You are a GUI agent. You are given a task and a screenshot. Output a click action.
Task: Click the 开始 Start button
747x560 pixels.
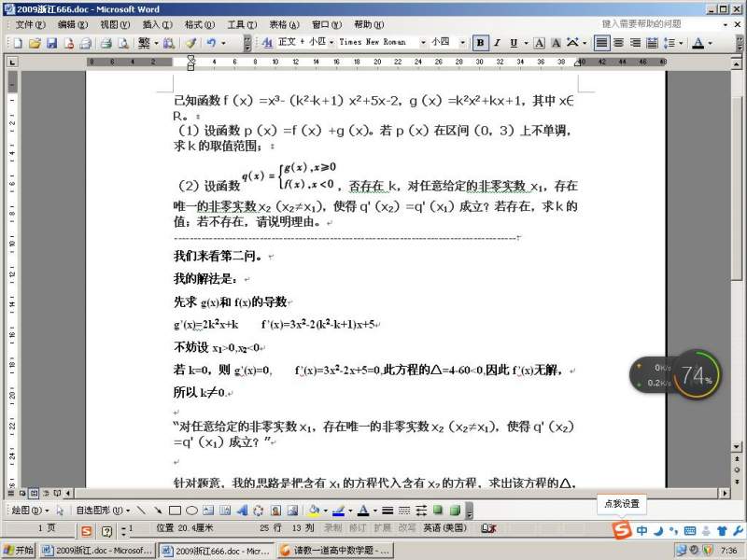point(18,551)
